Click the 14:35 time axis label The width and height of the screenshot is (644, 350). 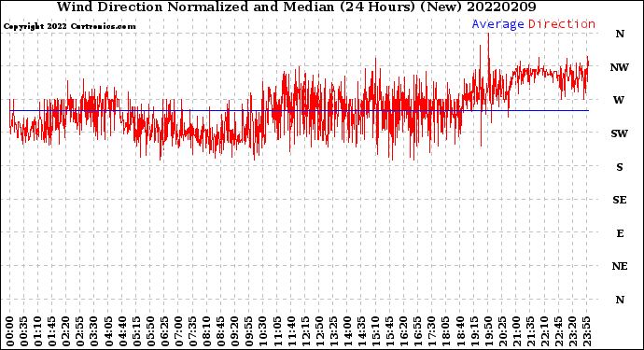pos(361,331)
